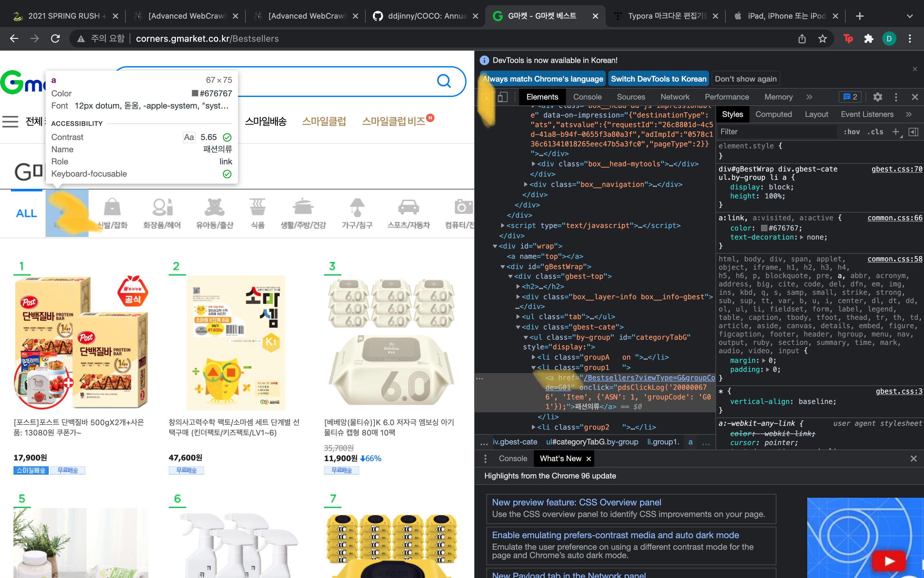Open the Chrome profile avatar D
The width and height of the screenshot is (924, 578).
889,39
